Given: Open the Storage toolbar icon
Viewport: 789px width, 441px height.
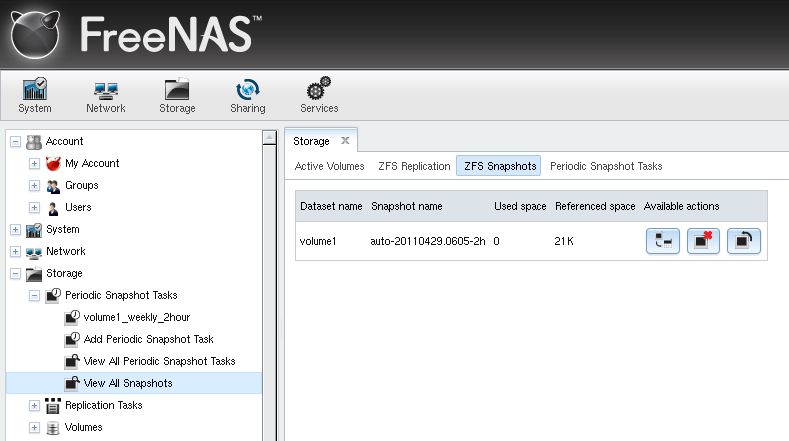Looking at the screenshot, I should point(177,95).
